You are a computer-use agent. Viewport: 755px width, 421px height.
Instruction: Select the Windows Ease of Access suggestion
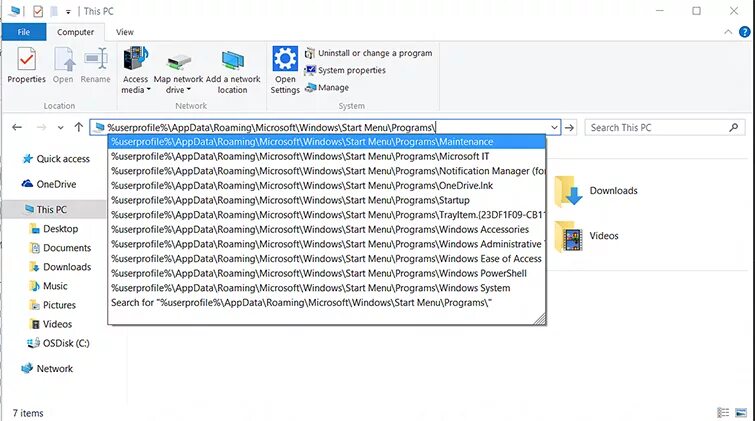(x=327, y=259)
